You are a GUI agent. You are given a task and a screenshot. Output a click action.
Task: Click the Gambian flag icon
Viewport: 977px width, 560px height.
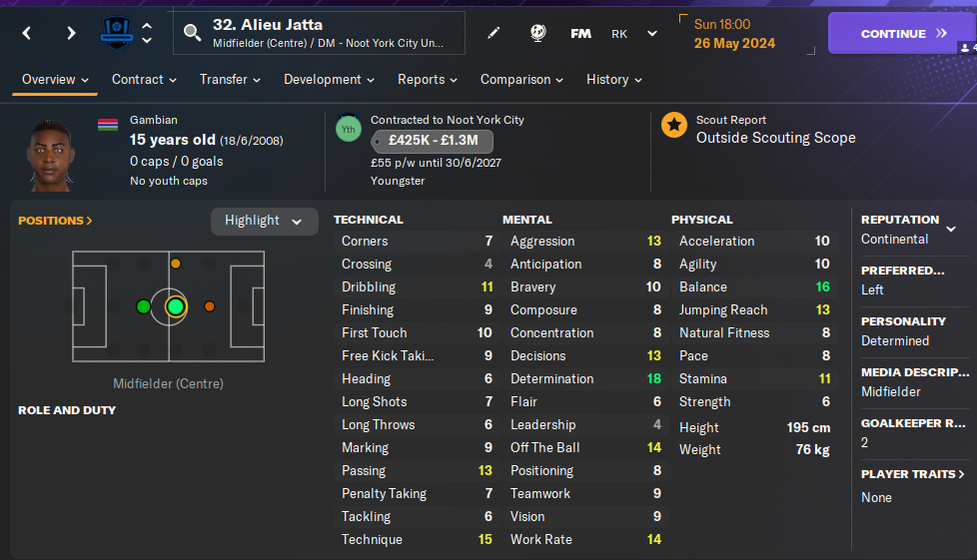pyautogui.click(x=108, y=125)
